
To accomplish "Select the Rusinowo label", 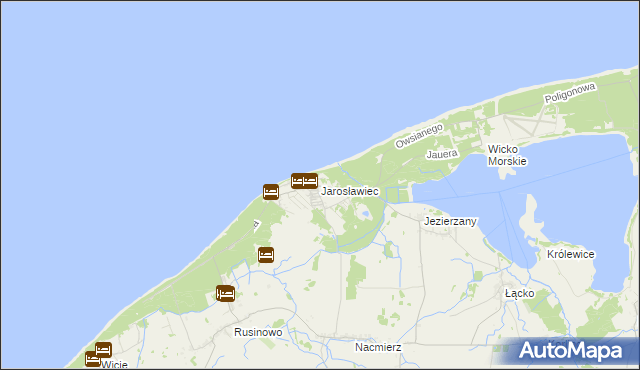I will pyautogui.click(x=258, y=332).
